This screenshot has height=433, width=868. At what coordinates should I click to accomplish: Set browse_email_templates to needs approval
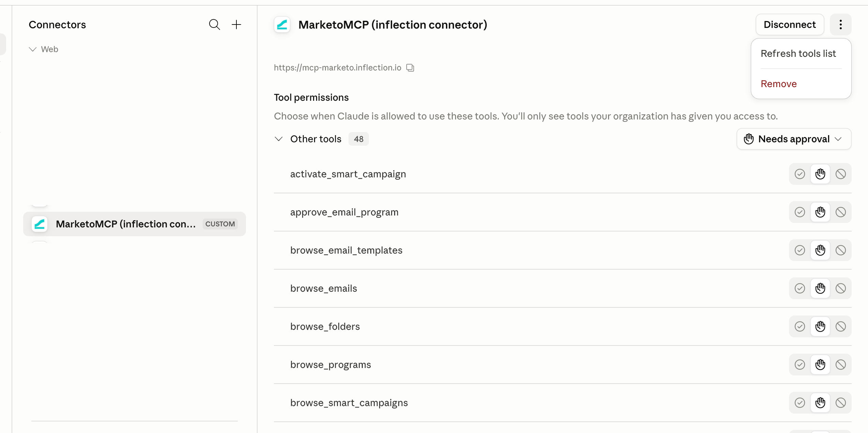tap(820, 250)
